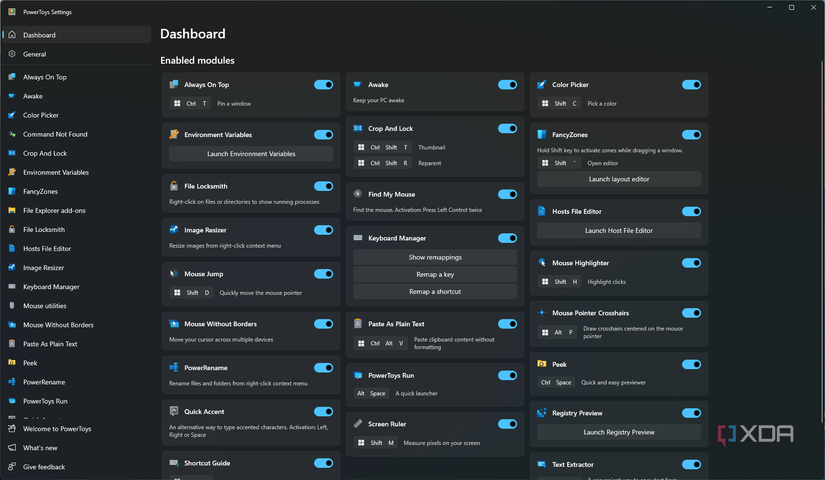Viewport: 825px width, 480px height.
Task: Open What's new in sidebar
Action: click(x=76, y=448)
